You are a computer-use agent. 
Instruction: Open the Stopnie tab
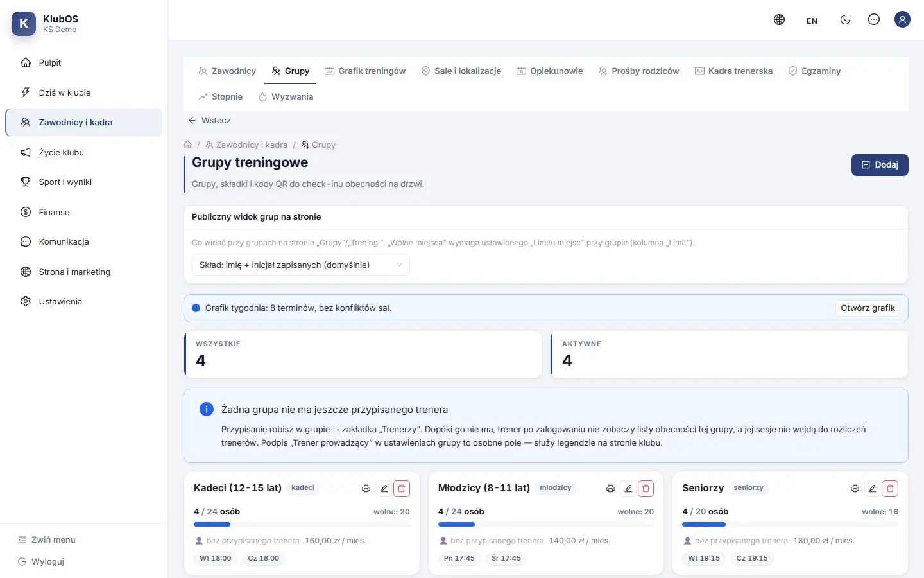click(221, 97)
